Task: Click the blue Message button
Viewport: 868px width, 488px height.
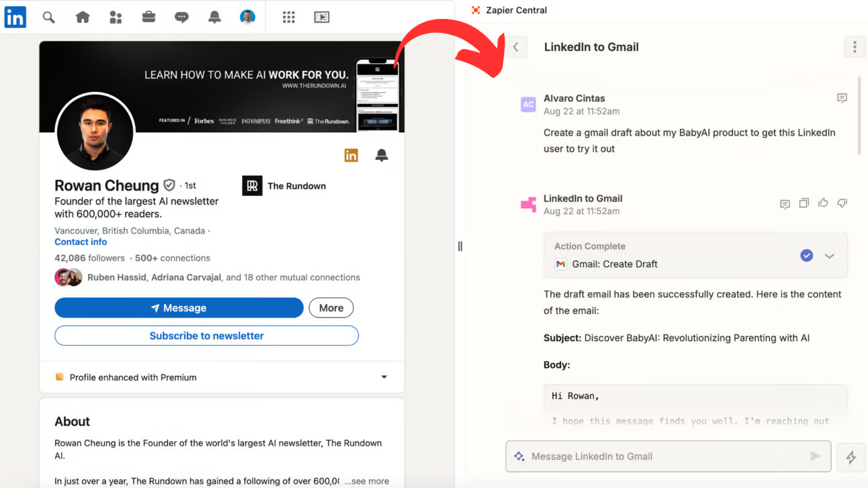Action: [179, 308]
